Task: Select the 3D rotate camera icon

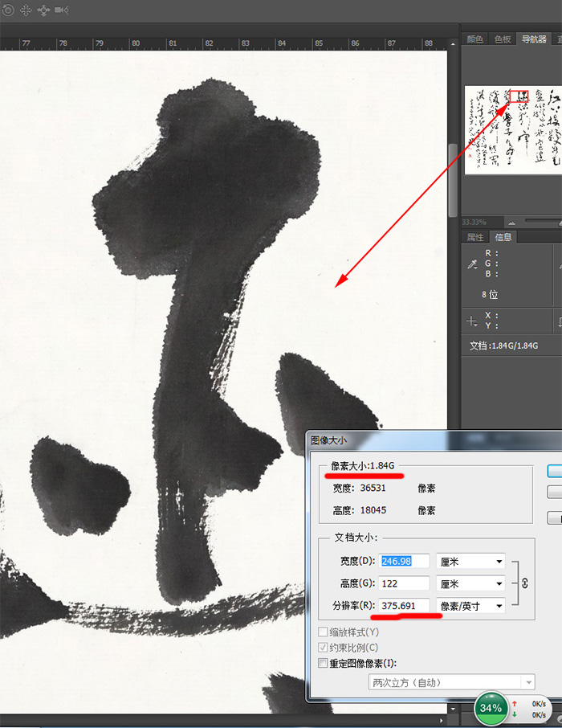Action: click(7, 10)
